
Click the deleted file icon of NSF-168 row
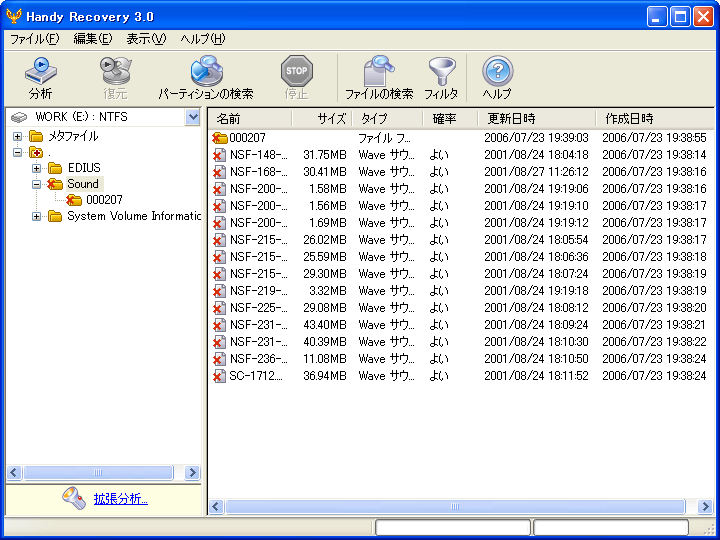tap(219, 172)
